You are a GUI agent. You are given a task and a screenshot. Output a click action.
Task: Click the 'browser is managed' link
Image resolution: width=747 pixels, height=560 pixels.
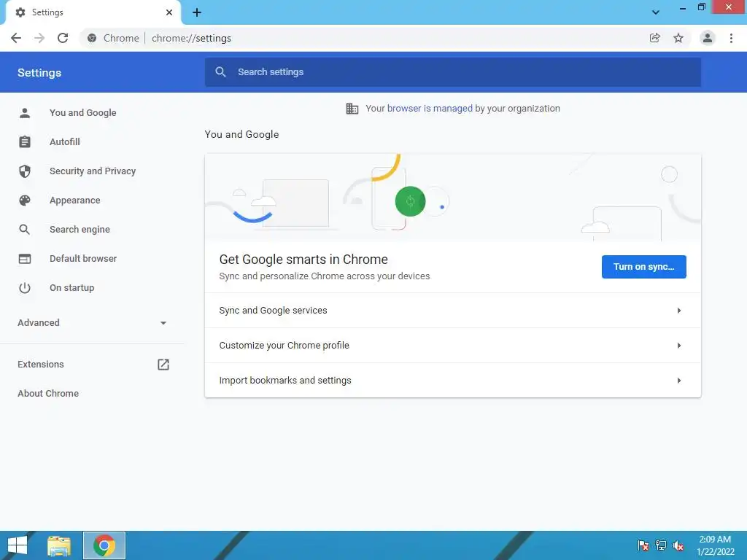click(x=430, y=109)
